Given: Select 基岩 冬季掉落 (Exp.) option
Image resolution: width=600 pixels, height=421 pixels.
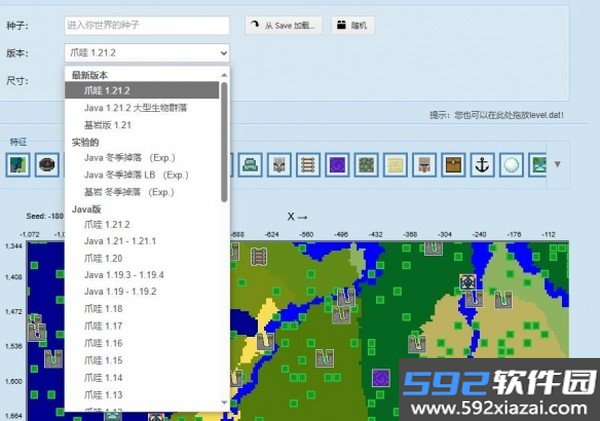Looking at the screenshot, I should (142, 192).
